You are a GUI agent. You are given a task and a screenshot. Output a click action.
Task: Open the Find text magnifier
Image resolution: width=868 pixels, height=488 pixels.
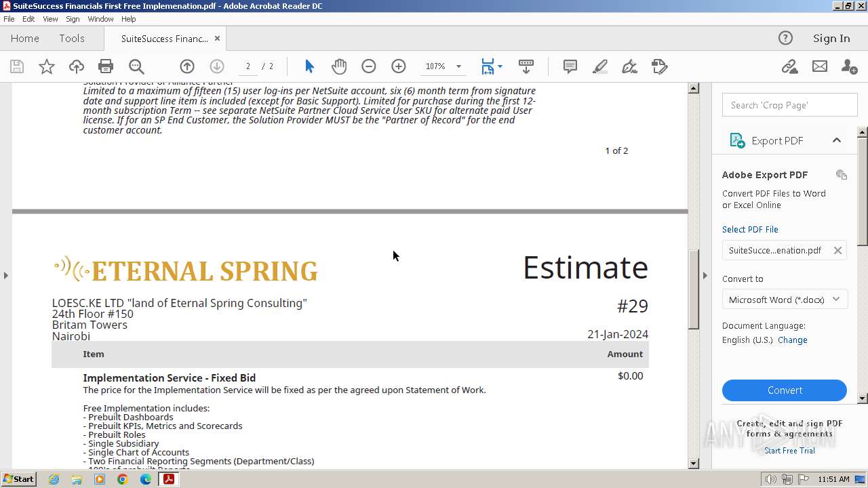tap(136, 66)
